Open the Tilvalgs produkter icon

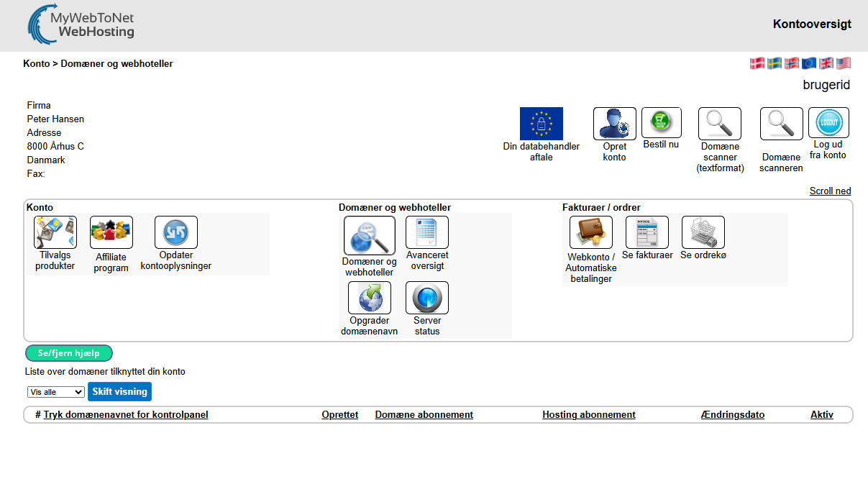coord(55,232)
